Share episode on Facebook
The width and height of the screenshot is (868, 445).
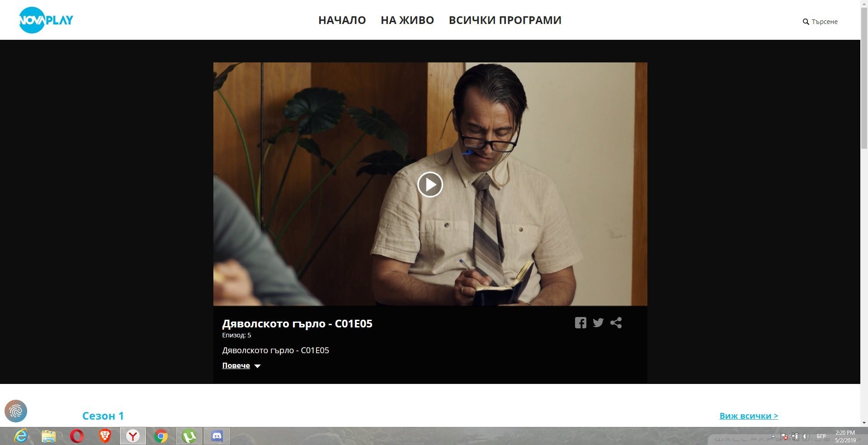tap(580, 322)
